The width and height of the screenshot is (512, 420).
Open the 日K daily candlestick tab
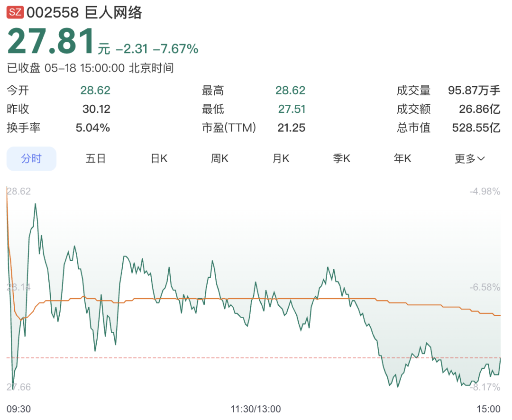(159, 159)
